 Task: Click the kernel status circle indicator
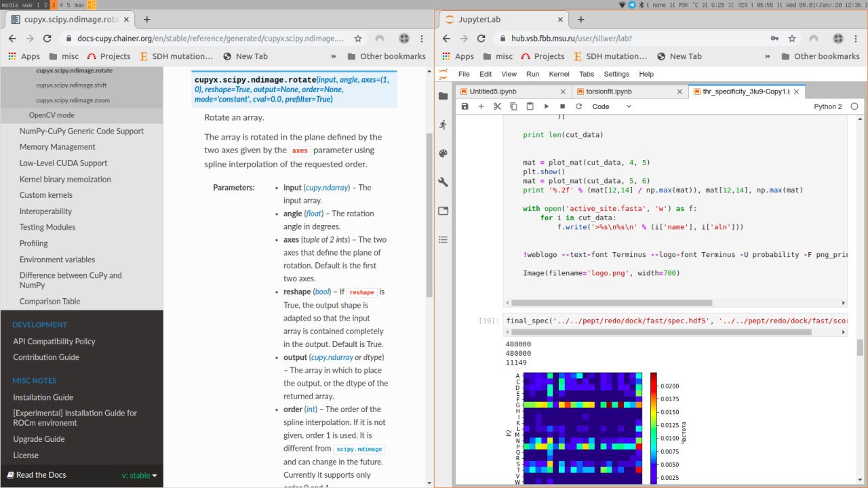coord(854,106)
